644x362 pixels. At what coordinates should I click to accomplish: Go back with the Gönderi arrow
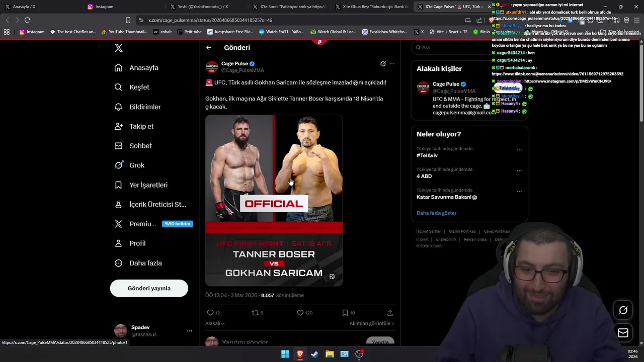coord(209,48)
